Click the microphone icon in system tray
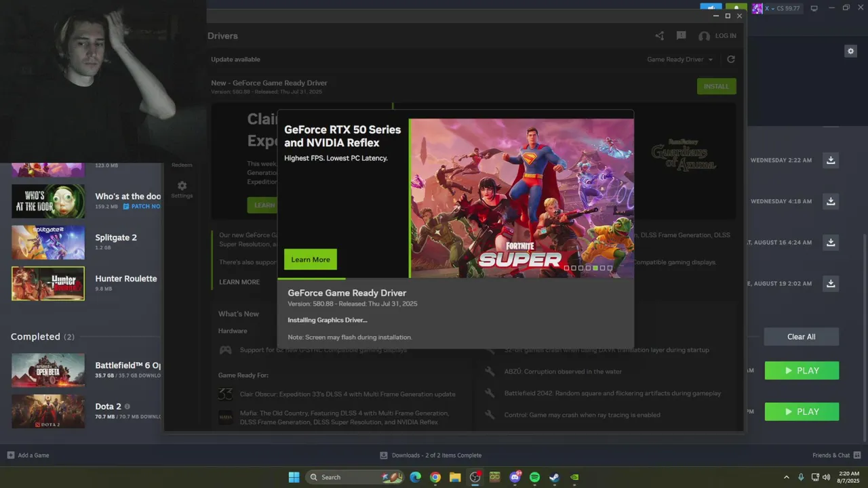This screenshot has width=868, height=488. [801, 477]
